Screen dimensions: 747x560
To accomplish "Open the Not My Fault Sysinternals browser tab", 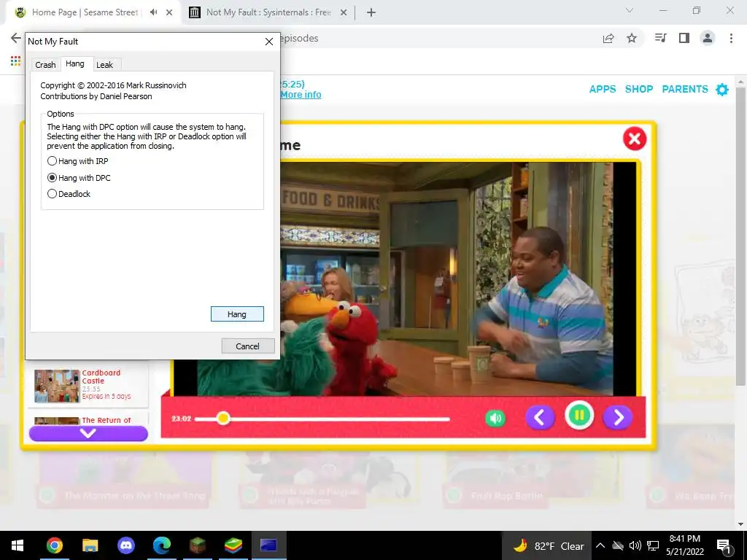I will point(268,12).
